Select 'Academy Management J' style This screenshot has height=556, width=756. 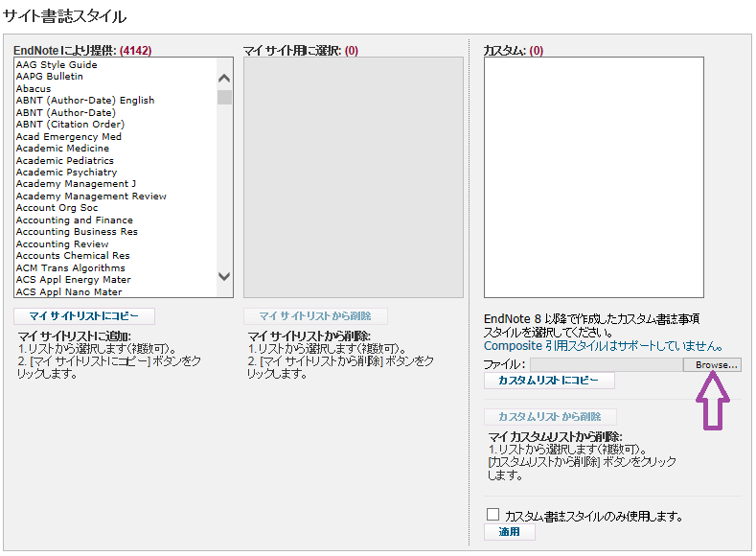[x=77, y=184]
